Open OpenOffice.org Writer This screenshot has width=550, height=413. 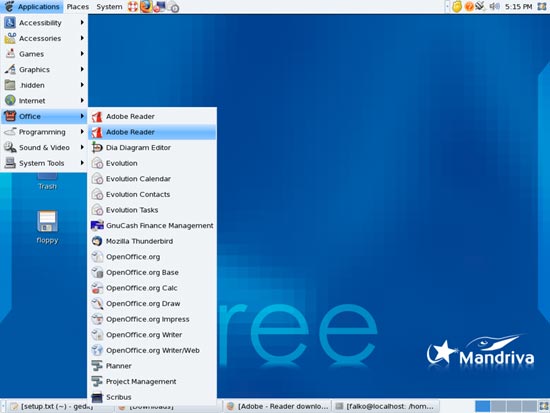[152, 335]
